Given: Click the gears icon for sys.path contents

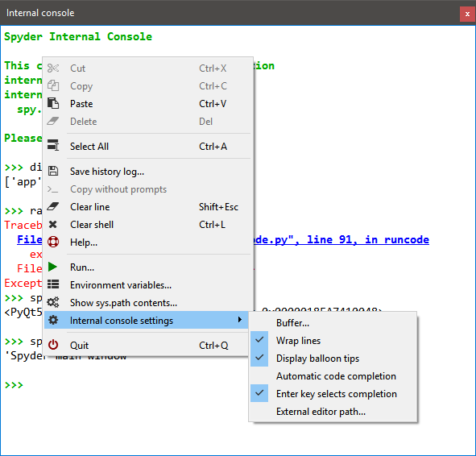Looking at the screenshot, I should click(53, 302).
